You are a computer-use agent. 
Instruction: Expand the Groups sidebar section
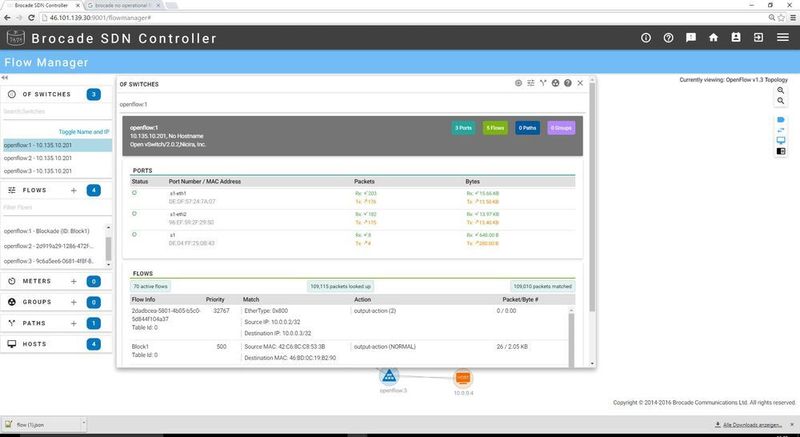tap(37, 302)
